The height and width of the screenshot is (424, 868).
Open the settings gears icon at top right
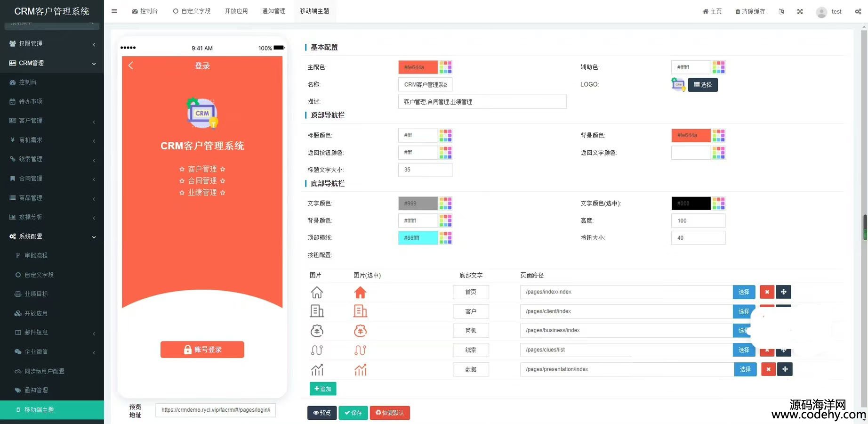(x=858, y=11)
